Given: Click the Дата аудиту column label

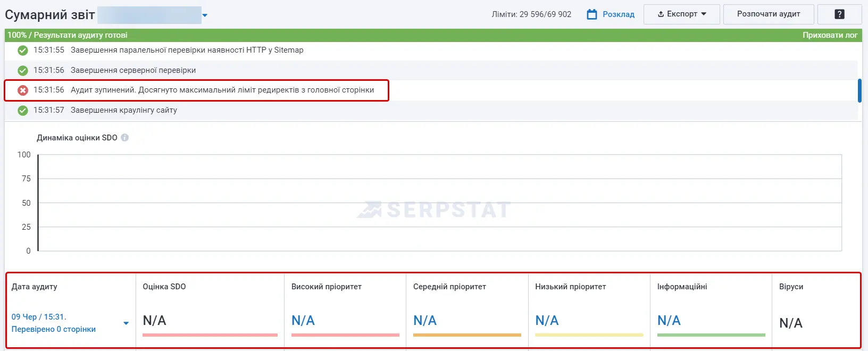Looking at the screenshot, I should [x=35, y=287].
